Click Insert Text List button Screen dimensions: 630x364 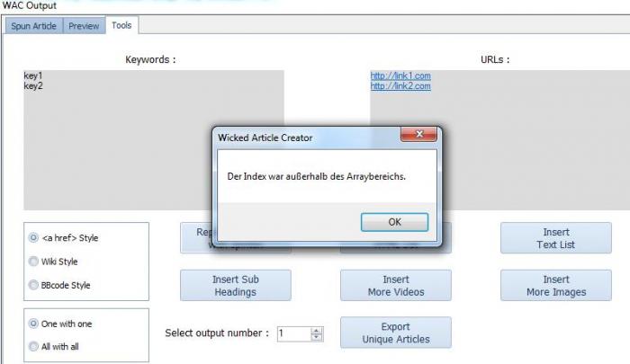pyautogui.click(x=556, y=238)
